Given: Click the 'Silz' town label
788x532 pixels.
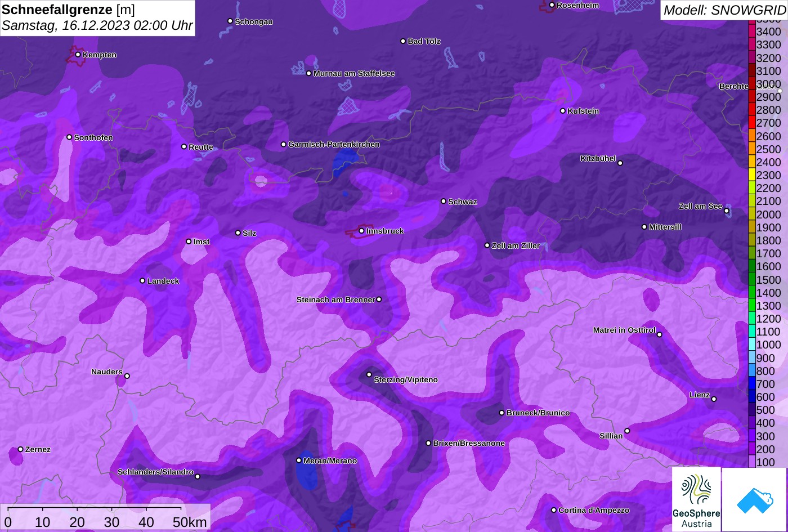Looking at the screenshot, I should coord(249,233).
